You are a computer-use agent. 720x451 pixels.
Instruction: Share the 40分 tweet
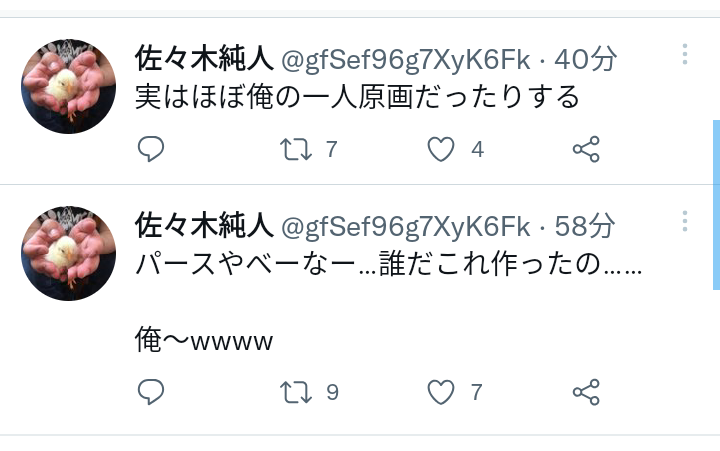point(586,149)
